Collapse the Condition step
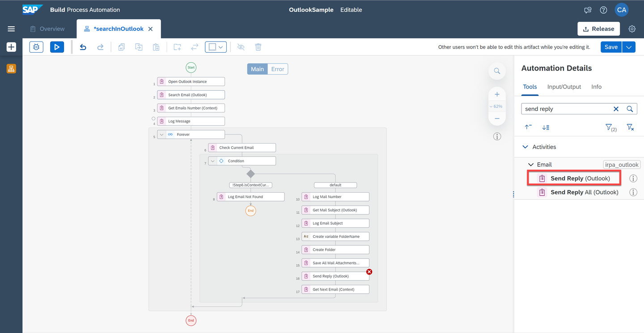The height and width of the screenshot is (333, 644). [x=213, y=161]
